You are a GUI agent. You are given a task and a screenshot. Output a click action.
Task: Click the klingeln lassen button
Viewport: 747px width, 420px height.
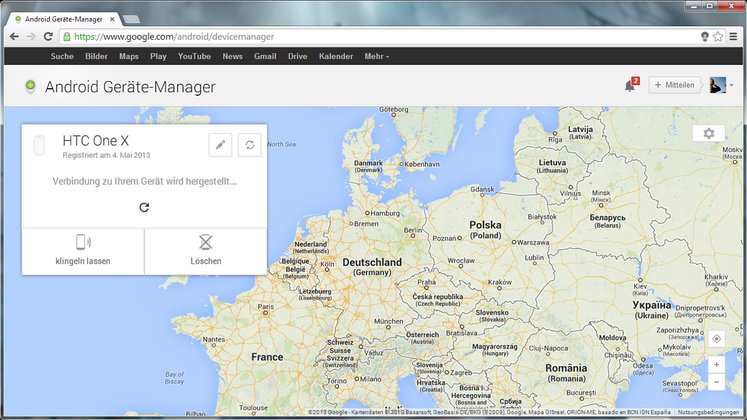click(83, 251)
